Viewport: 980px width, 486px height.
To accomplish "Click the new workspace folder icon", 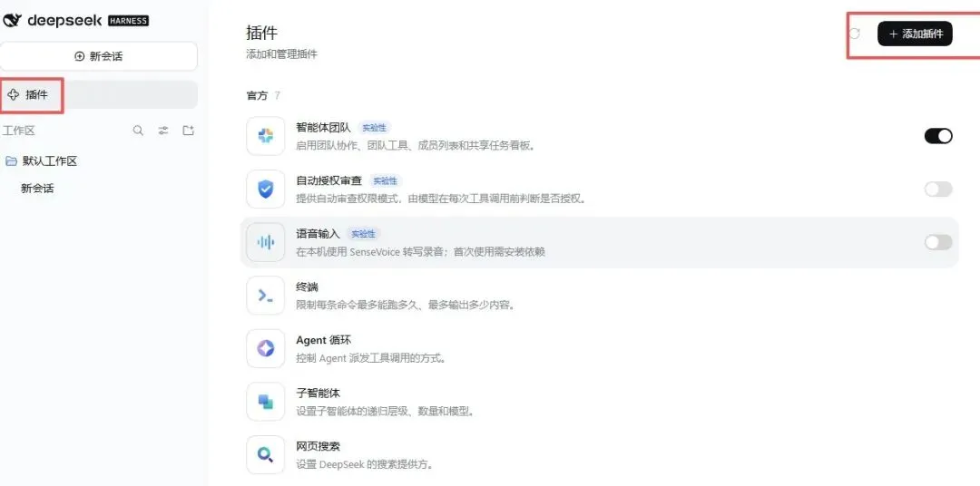I will [188, 131].
